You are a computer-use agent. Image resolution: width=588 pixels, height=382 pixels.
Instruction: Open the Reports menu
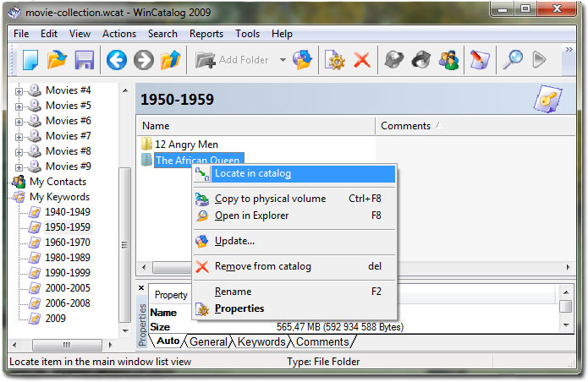click(206, 34)
